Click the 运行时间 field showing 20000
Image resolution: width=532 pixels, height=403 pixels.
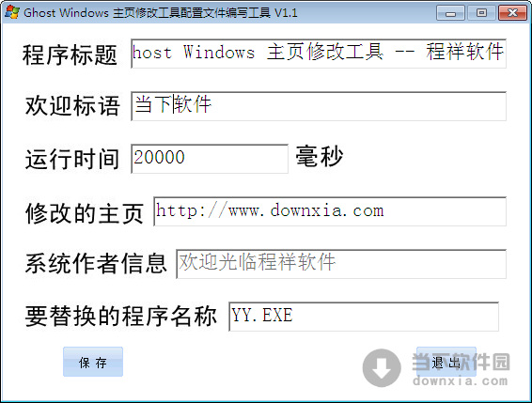210,159
